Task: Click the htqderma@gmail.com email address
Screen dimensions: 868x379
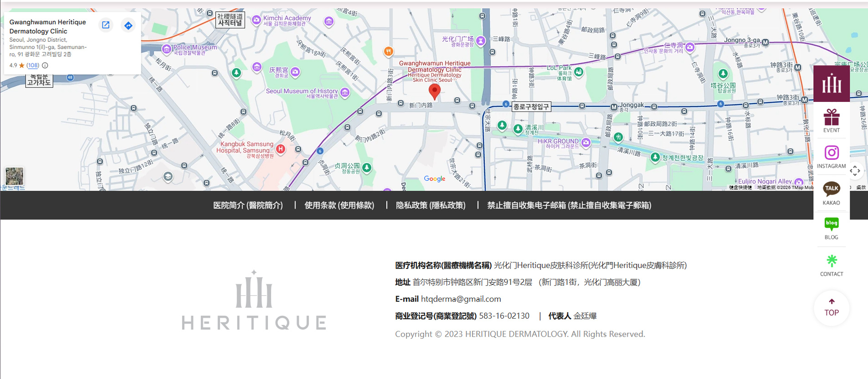Action: click(461, 299)
